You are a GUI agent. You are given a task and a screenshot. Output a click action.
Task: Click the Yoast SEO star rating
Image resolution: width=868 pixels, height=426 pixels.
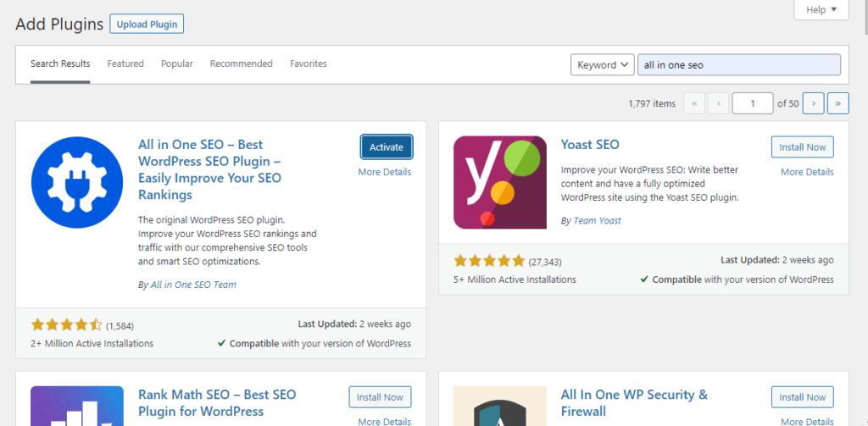pos(489,261)
